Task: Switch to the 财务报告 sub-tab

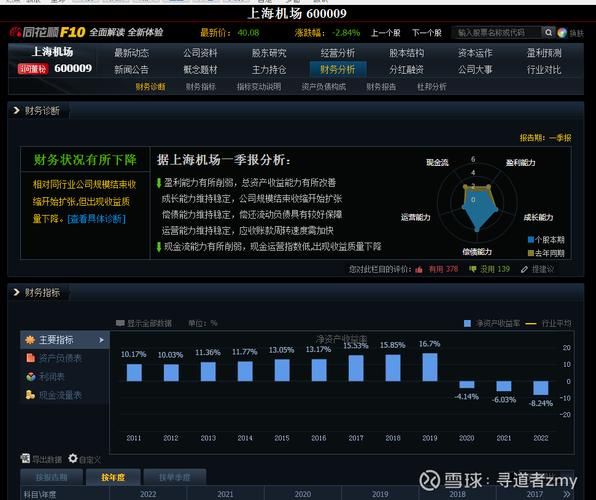Action: pyautogui.click(x=381, y=87)
